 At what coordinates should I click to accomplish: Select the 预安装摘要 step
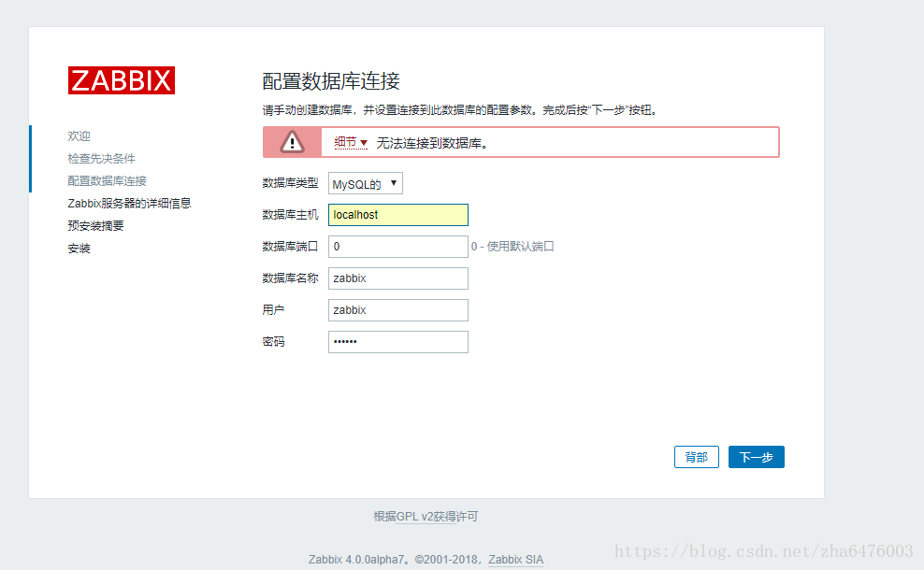tap(95, 225)
